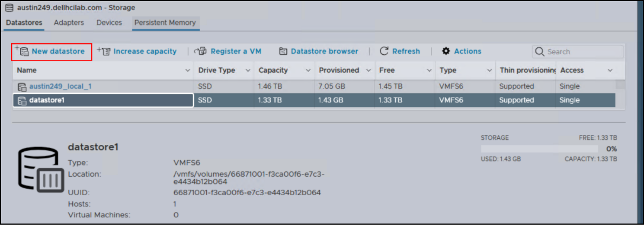Image resolution: width=644 pixels, height=225 pixels.
Task: Click the Increase capacity icon
Action: click(104, 51)
